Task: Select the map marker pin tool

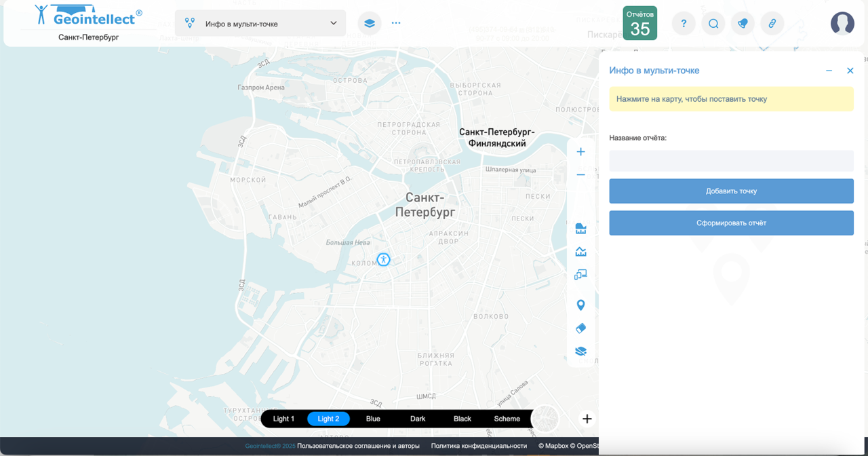Action: coord(580,305)
